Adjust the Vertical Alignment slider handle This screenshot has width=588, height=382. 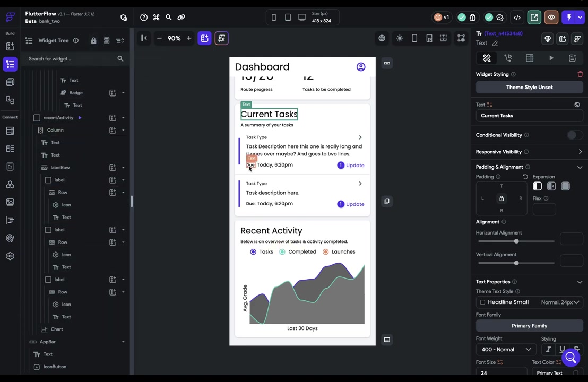[x=516, y=263]
